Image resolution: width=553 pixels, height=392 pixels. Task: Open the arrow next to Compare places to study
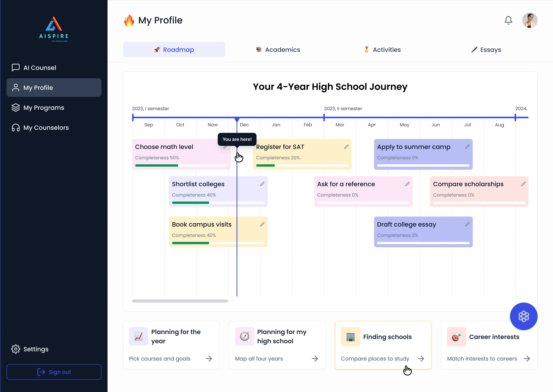point(421,359)
